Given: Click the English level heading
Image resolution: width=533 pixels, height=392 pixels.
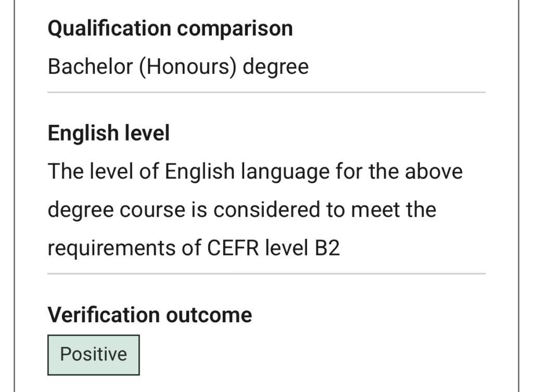Looking at the screenshot, I should tap(108, 134).
